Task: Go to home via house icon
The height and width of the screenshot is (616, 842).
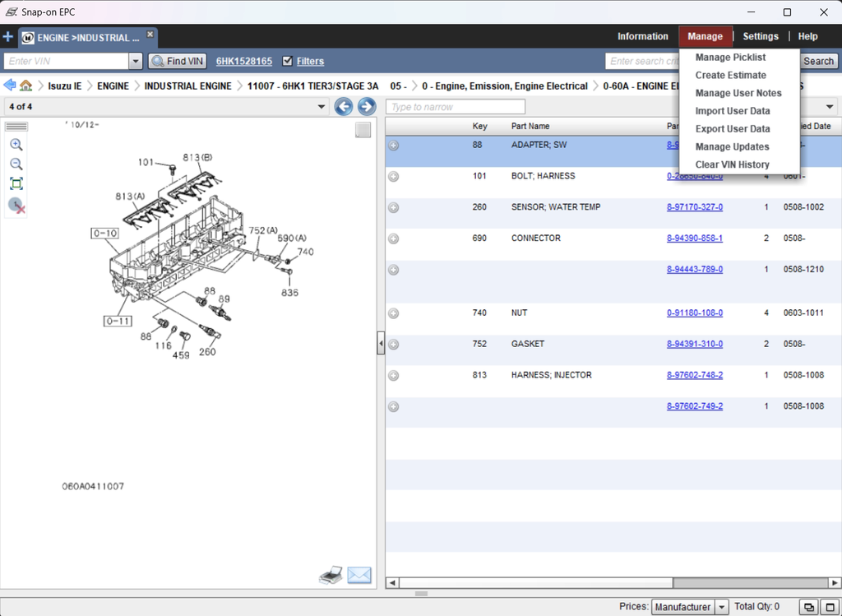Action: (25, 86)
